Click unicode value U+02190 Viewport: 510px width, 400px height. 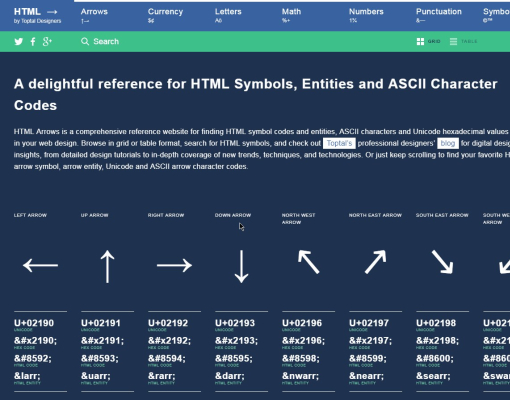tap(34, 323)
